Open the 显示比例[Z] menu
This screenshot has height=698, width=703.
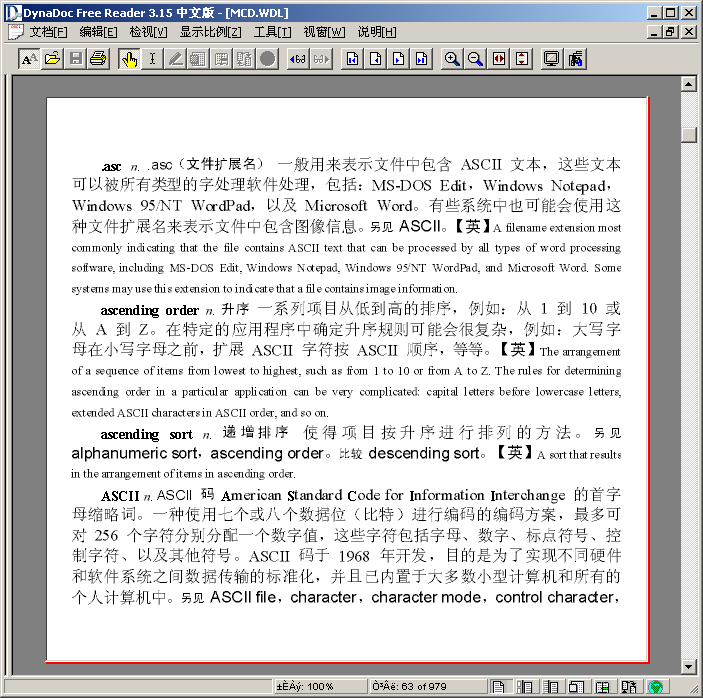(210, 32)
